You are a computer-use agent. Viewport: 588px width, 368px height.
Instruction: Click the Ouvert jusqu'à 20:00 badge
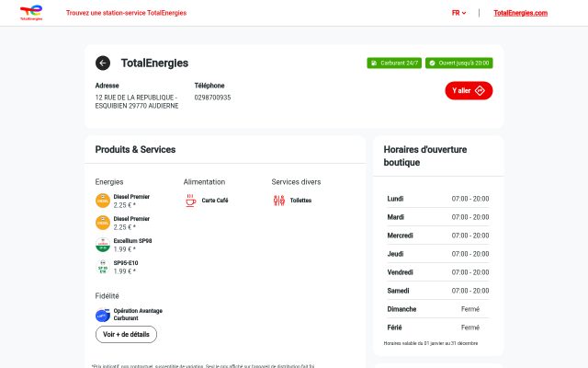(459, 63)
